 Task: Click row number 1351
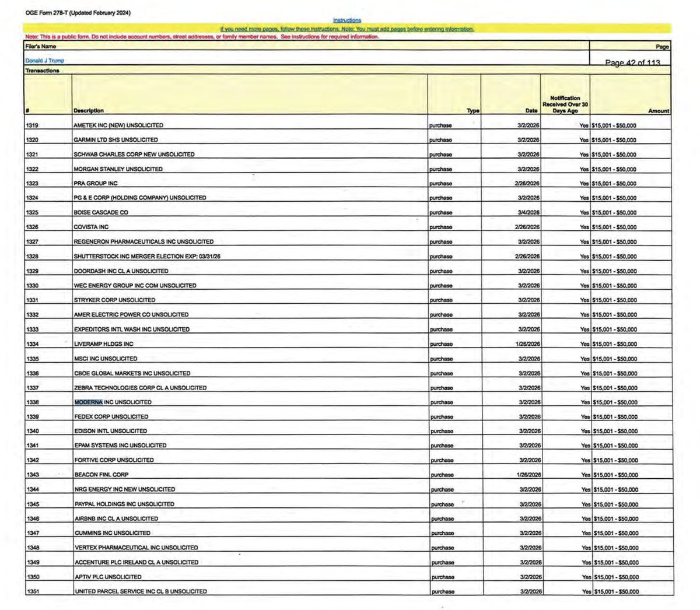pos(32,591)
